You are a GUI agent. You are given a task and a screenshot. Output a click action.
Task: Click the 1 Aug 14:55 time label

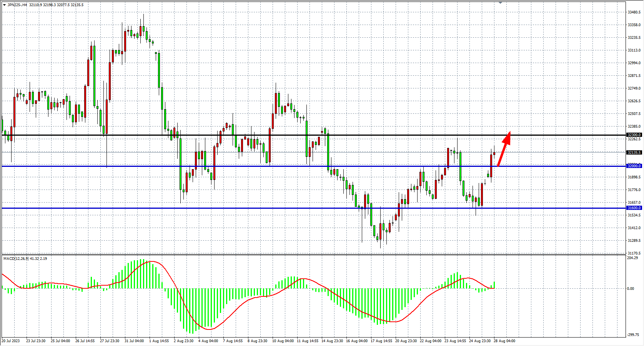click(159, 341)
